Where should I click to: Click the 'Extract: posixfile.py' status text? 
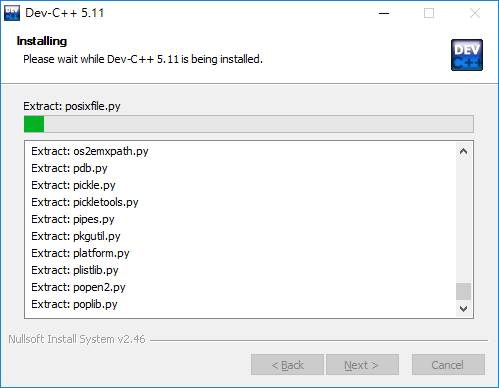(72, 106)
